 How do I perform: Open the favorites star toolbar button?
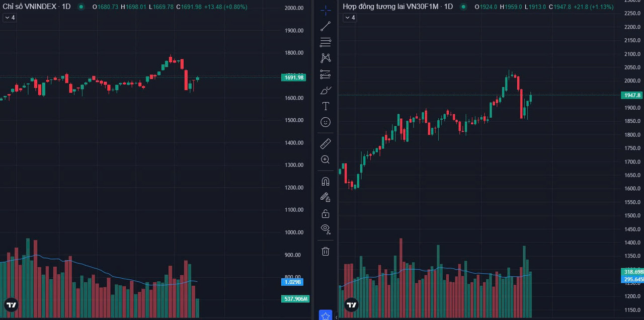[x=326, y=315]
